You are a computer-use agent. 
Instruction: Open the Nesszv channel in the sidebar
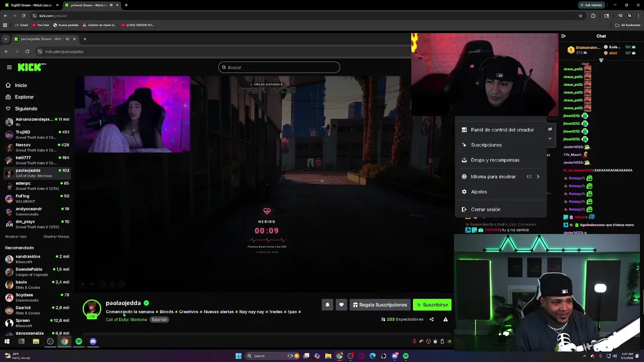(x=37, y=147)
